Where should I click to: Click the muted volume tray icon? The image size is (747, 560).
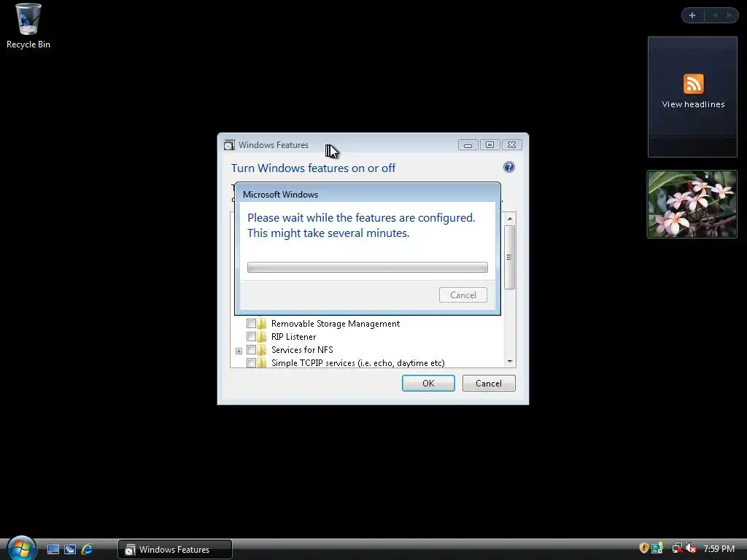pyautogui.click(x=692, y=548)
